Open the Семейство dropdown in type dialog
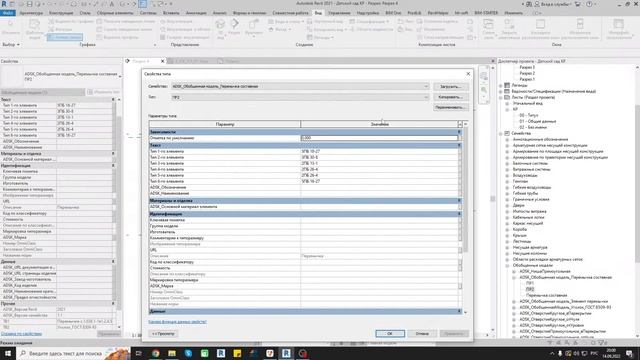The image size is (640, 360). point(426,86)
